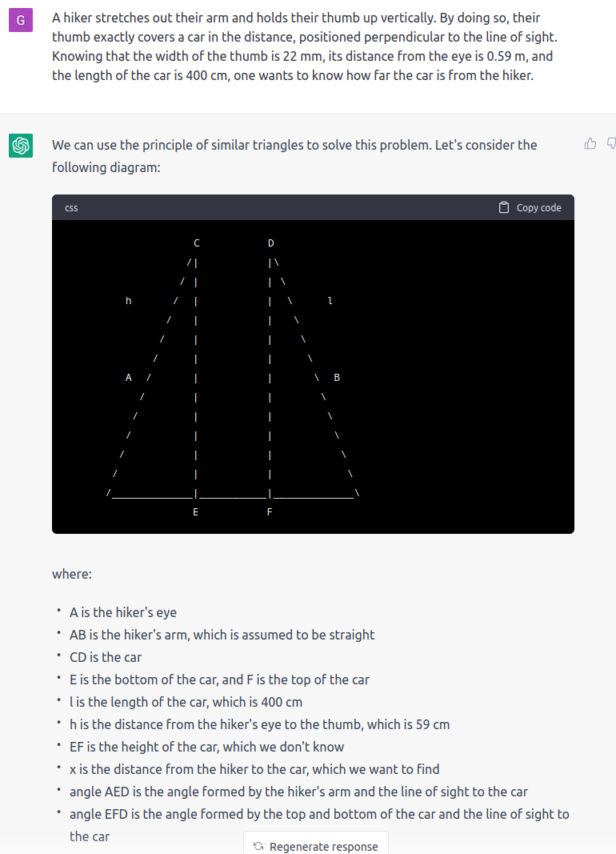Click the Copy code button
Image resolution: width=616 pixels, height=854 pixels.
530,207
